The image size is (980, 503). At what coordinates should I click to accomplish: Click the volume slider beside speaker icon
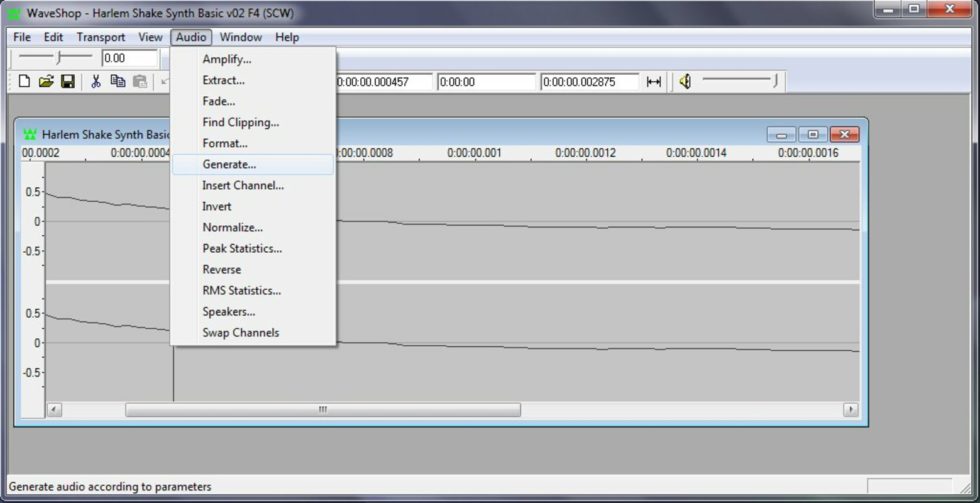tap(741, 80)
